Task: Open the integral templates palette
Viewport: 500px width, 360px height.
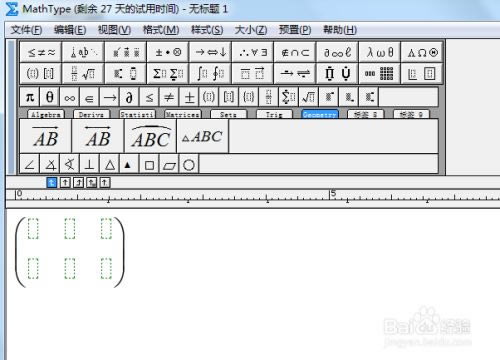Action: [x=210, y=73]
